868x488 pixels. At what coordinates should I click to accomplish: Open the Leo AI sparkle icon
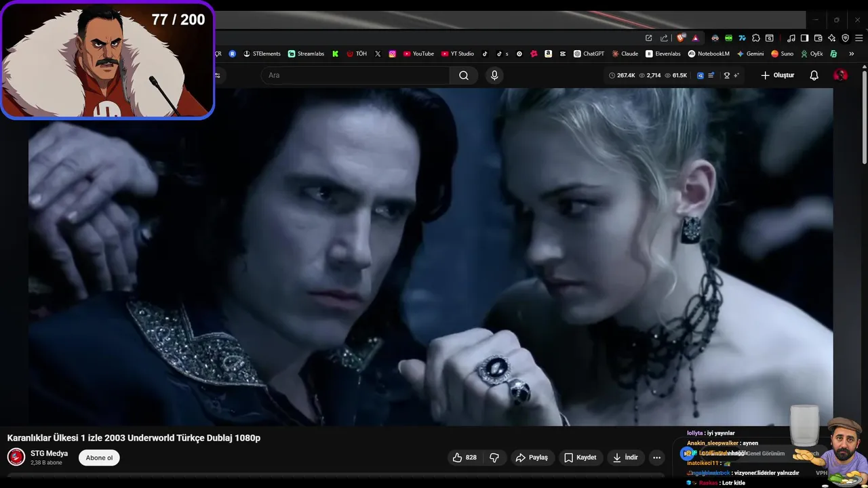831,38
